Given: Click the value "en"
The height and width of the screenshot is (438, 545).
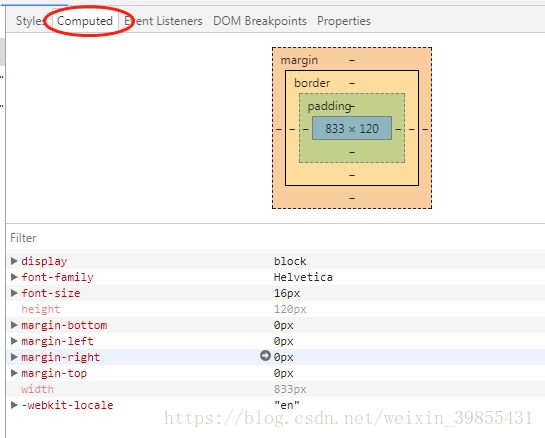Looking at the screenshot, I should click(x=287, y=405).
